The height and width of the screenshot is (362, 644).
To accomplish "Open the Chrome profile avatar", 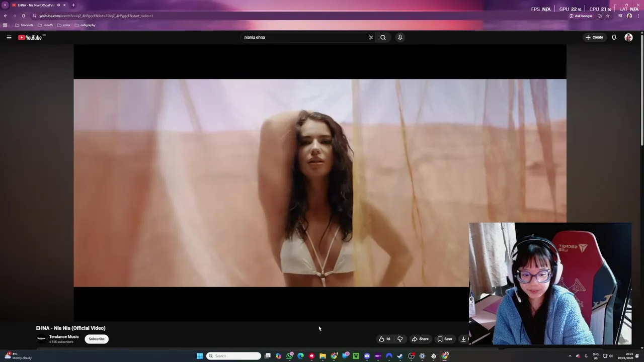I will pos(629,16).
